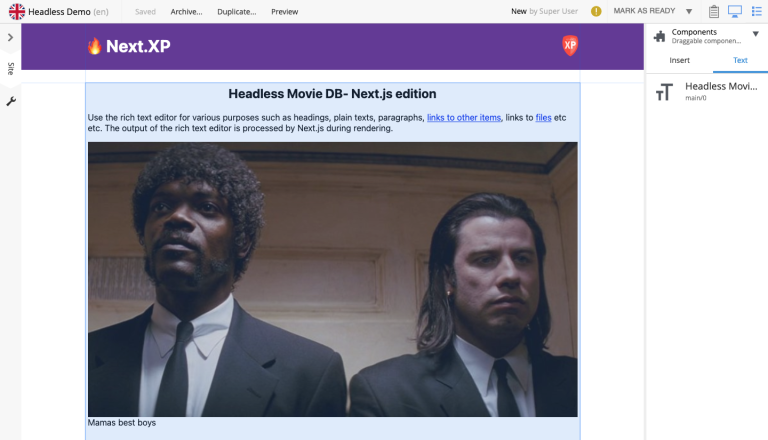Click the UK flag language icon

[17, 11]
